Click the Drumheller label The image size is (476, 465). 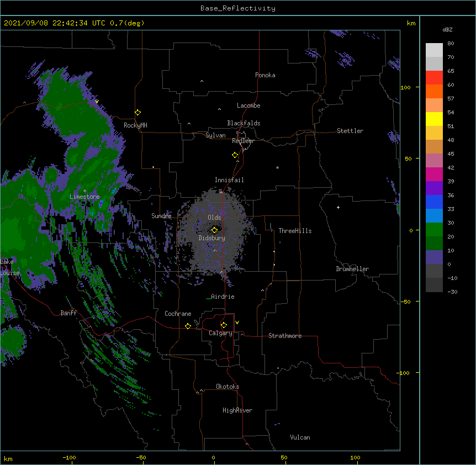(352, 269)
